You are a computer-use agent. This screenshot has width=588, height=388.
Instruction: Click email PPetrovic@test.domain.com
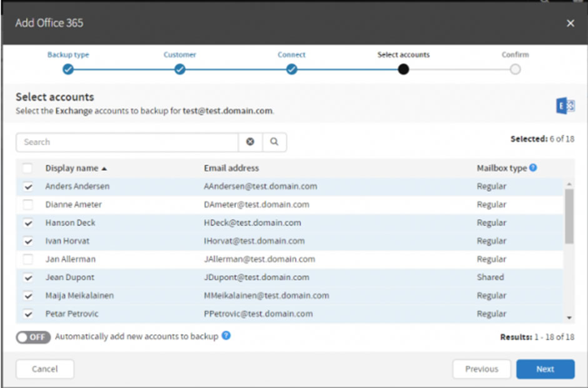click(258, 314)
